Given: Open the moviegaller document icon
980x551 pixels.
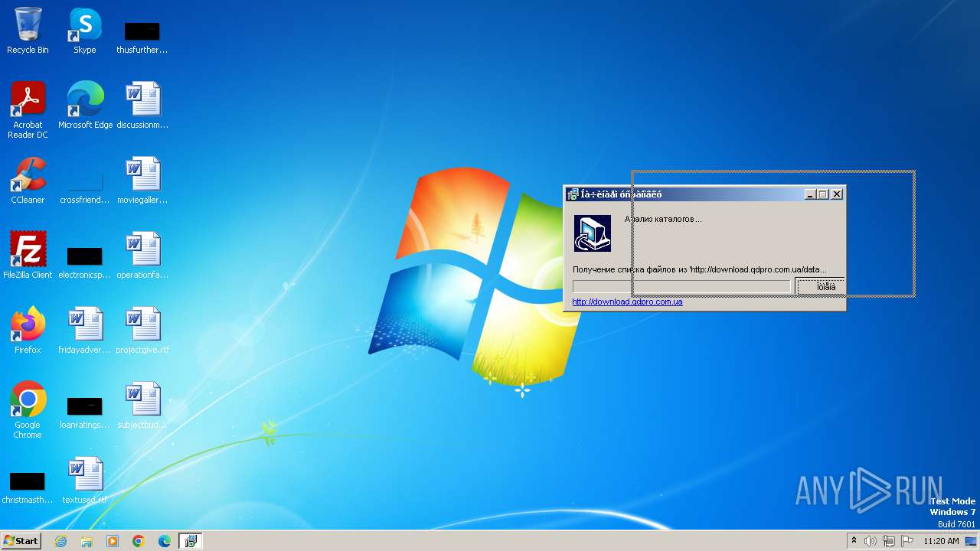Looking at the screenshot, I should click(x=142, y=180).
